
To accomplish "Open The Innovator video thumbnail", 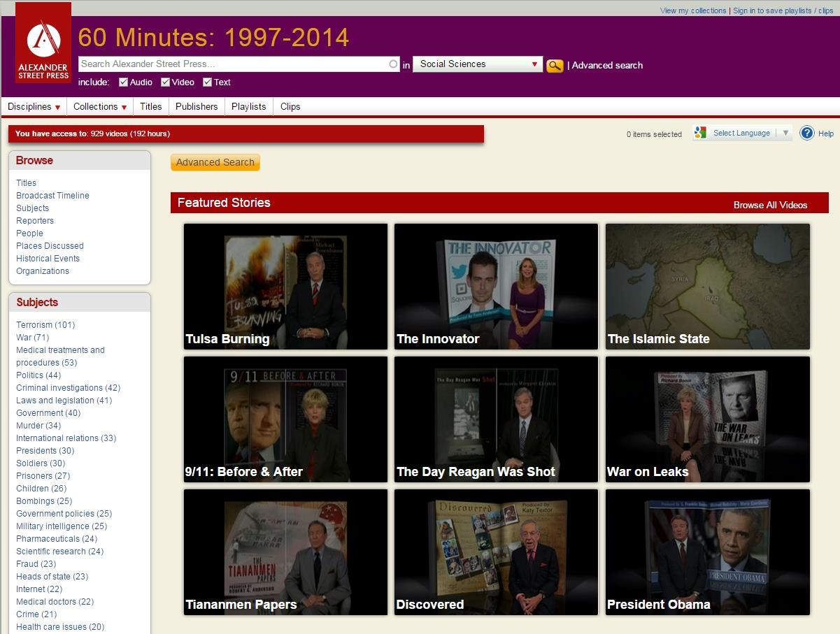I will tap(497, 287).
